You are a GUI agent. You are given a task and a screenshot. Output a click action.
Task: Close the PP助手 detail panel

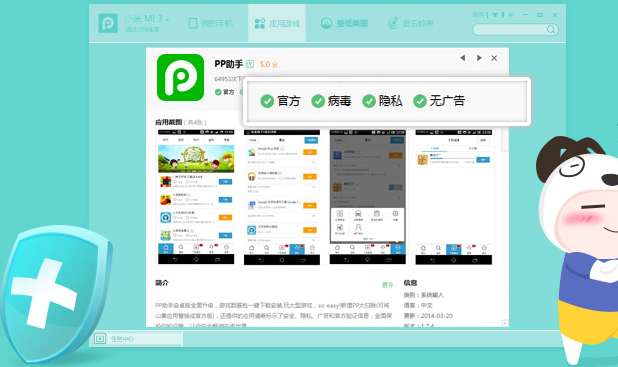[x=494, y=58]
